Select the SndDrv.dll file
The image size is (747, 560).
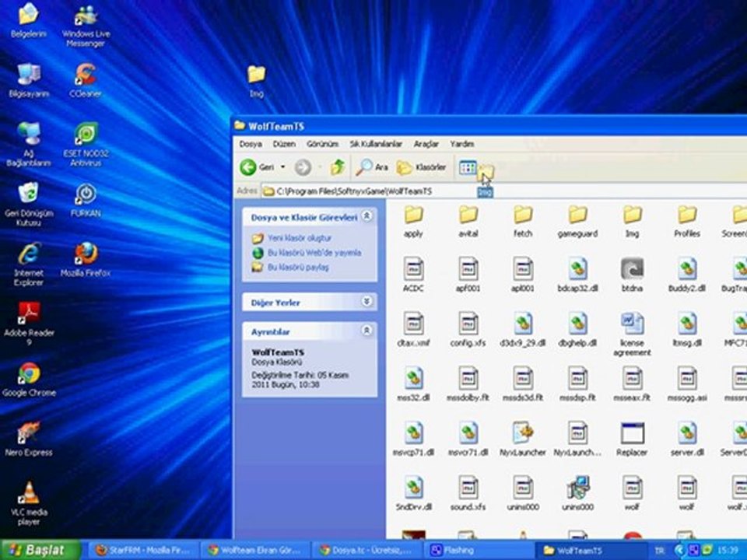413,494
